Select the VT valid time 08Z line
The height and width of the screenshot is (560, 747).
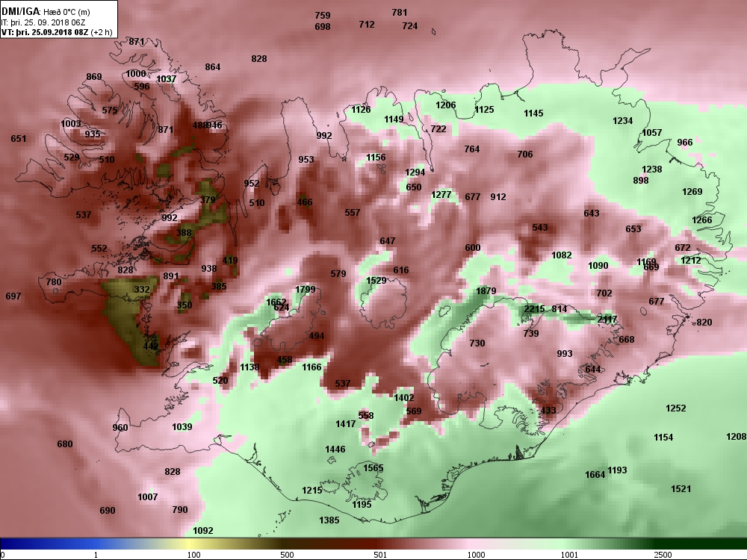tap(58, 32)
